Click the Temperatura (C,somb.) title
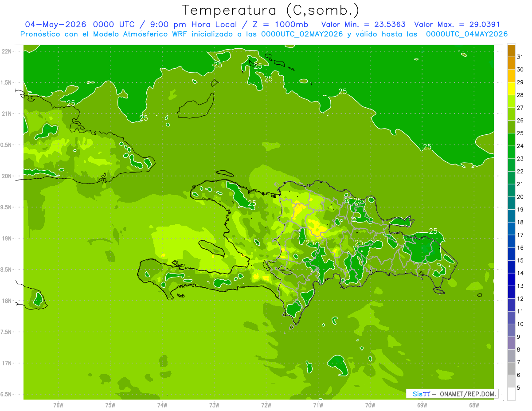The height and width of the screenshot is (411, 532). 271,10
